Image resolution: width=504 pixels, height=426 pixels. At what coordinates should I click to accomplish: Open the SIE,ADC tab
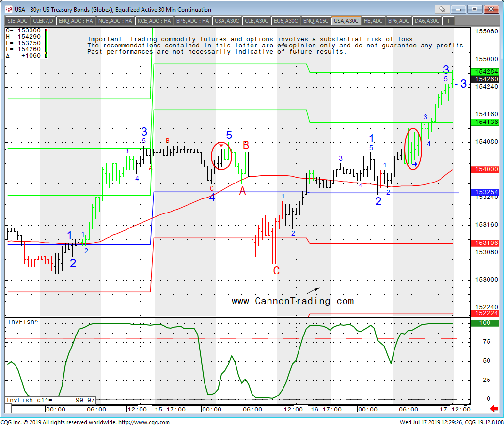(x=17, y=21)
